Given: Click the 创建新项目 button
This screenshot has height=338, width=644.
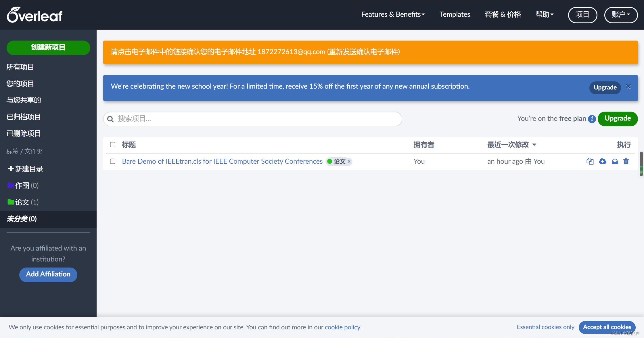Looking at the screenshot, I should pyautogui.click(x=48, y=47).
